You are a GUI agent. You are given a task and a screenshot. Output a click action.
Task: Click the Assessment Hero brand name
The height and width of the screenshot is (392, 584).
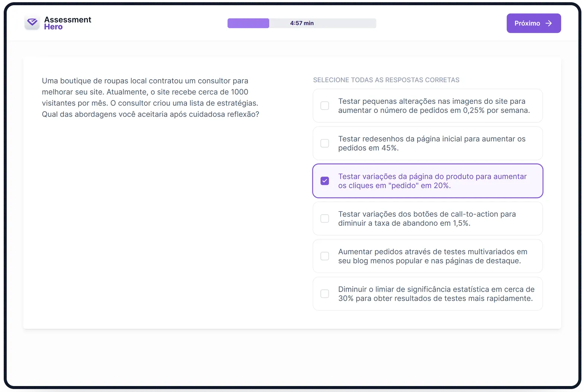pyautogui.click(x=67, y=23)
